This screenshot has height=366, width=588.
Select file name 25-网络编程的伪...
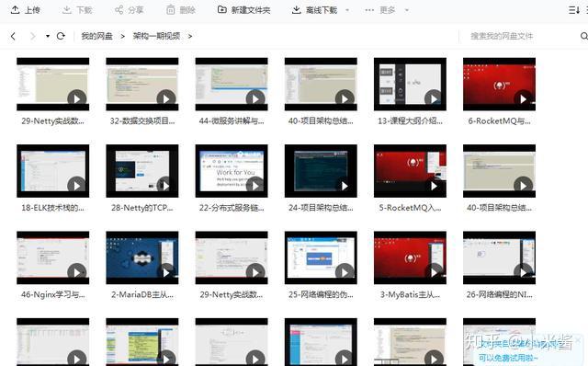(321, 294)
